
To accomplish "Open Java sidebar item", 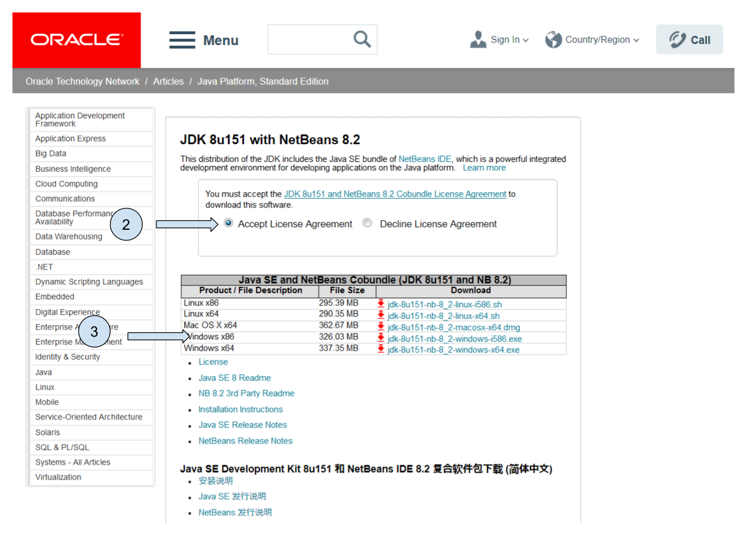I will coord(91,372).
